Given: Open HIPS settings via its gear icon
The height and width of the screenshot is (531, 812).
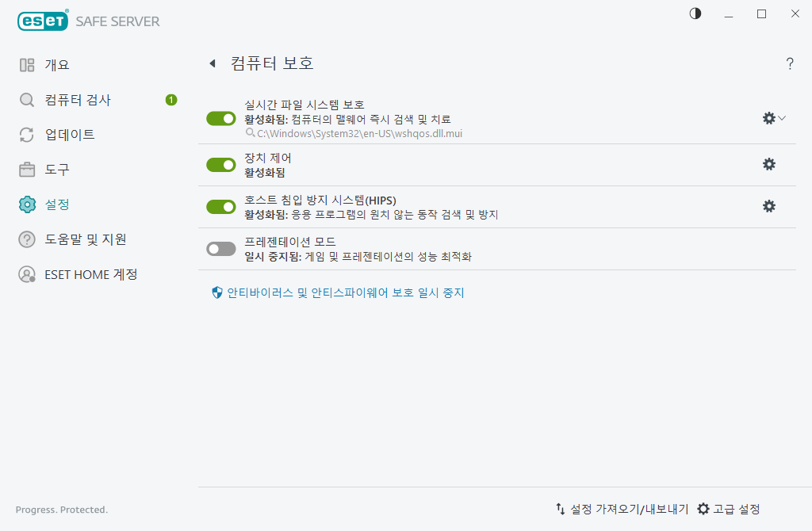Looking at the screenshot, I should pyautogui.click(x=768, y=206).
